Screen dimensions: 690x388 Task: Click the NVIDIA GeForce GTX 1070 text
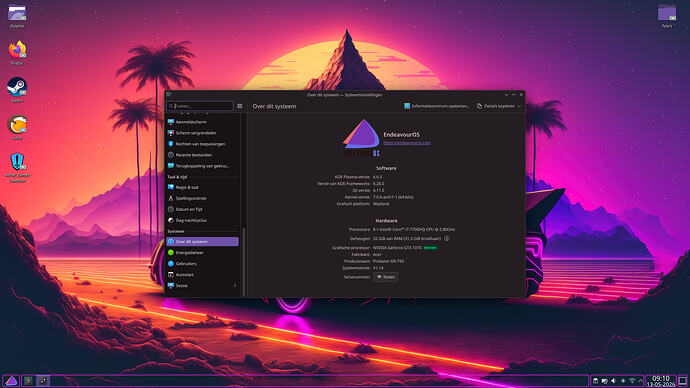[397, 248]
